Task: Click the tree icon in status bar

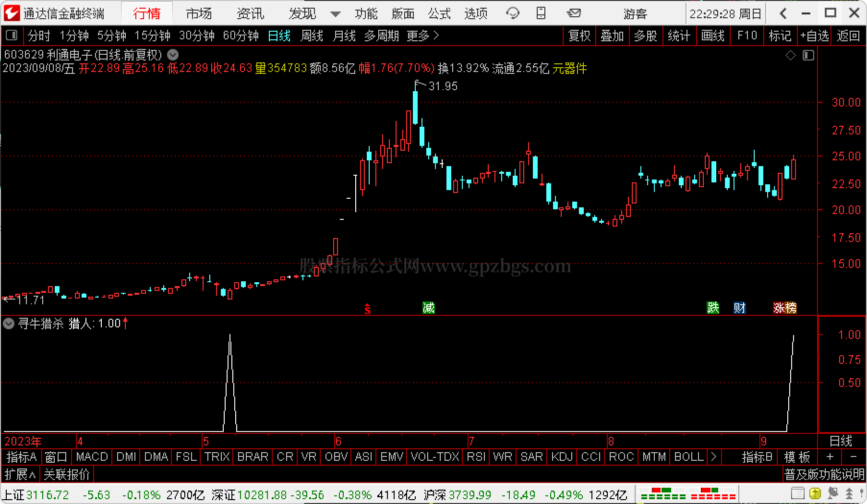Action: tap(849, 493)
